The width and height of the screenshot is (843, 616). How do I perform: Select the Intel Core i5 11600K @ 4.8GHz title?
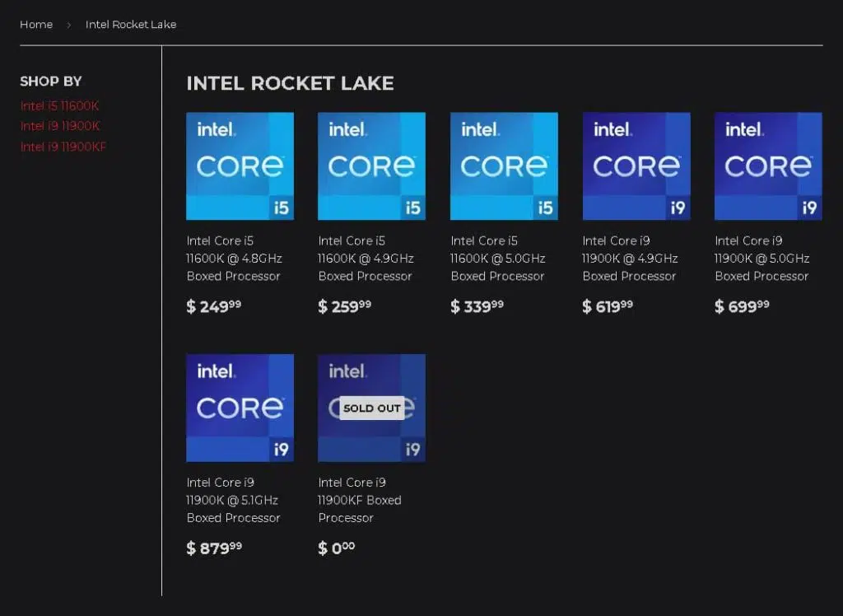tap(234, 259)
